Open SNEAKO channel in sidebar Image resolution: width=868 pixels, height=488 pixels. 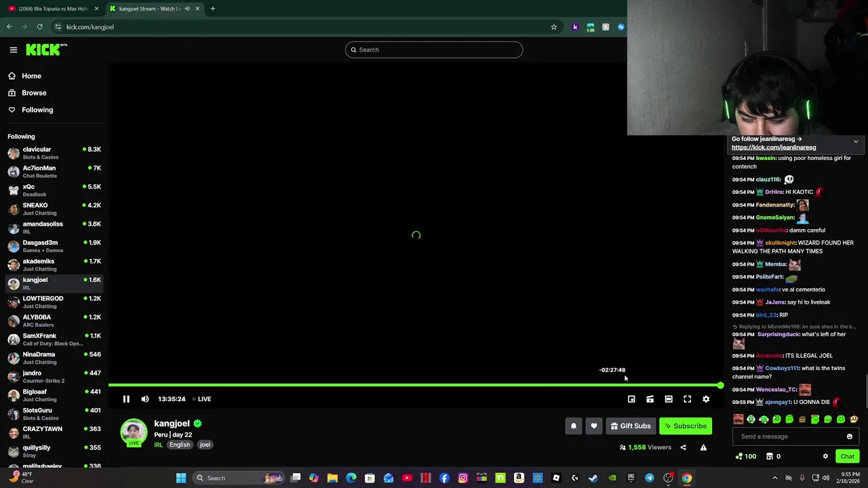coord(54,209)
